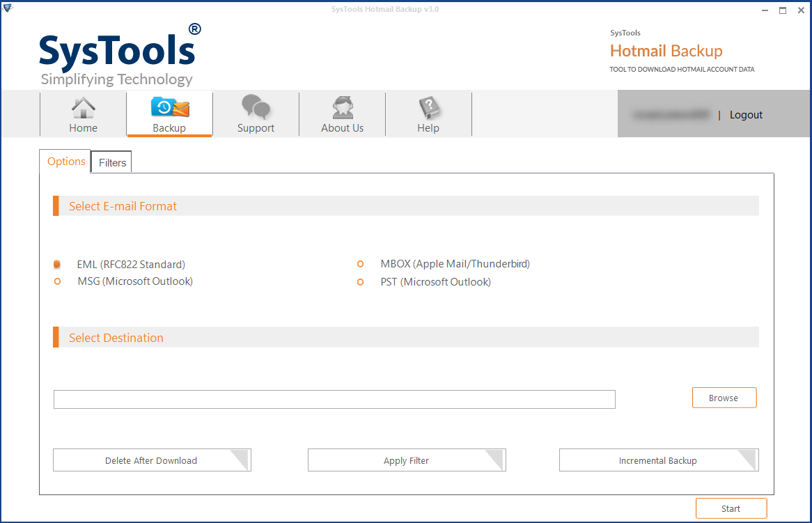Click the Hotmail Backup branding text
Image resolution: width=812 pixels, height=523 pixels.
666,51
